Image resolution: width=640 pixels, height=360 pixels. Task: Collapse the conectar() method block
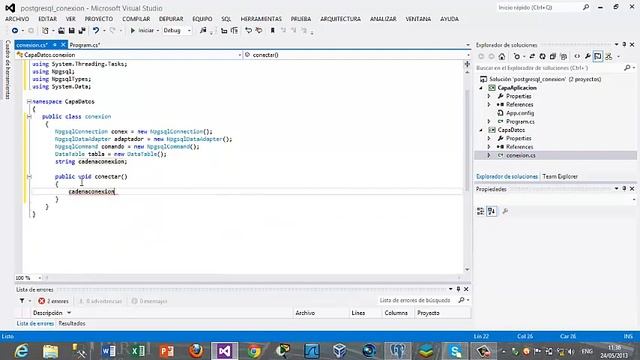point(29,177)
